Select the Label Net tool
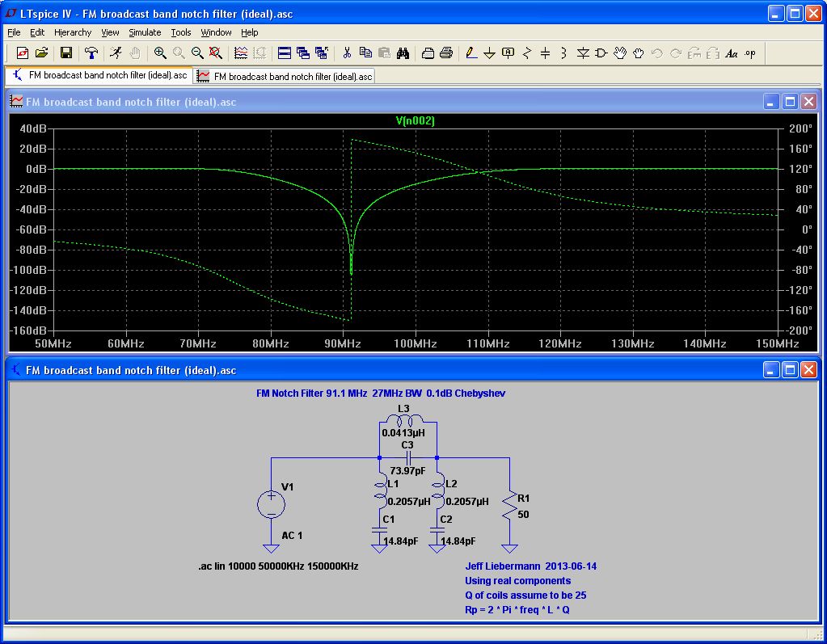 tap(508, 53)
